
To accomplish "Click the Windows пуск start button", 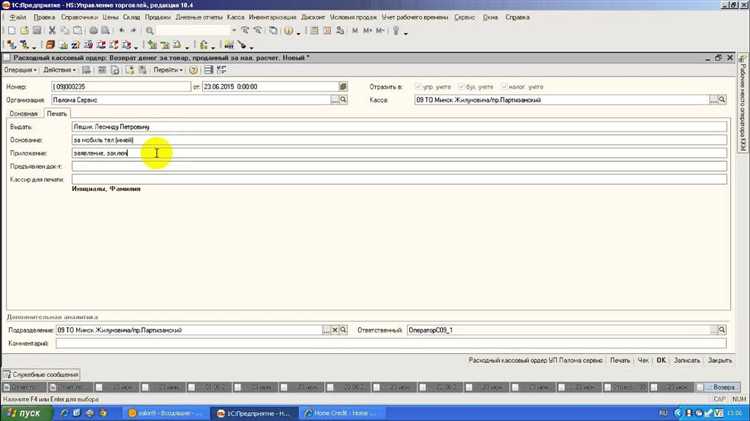I will click(25, 413).
